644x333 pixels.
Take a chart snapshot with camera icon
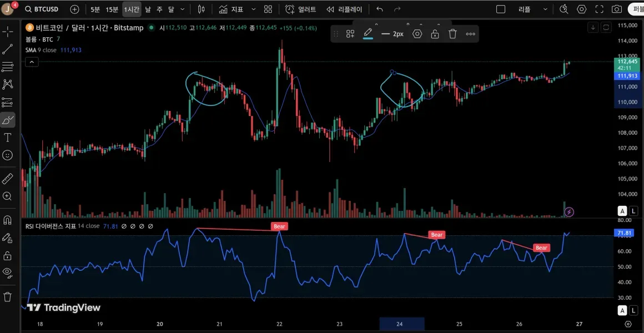[616, 9]
